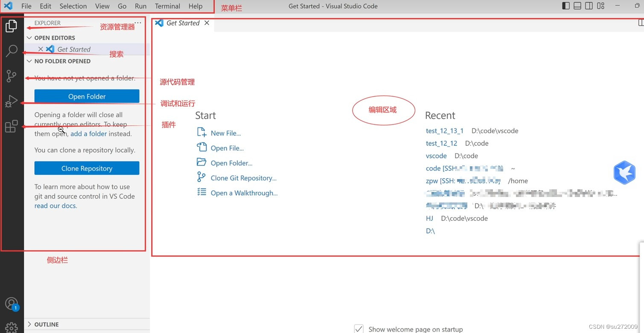
Task: Open the Run menu
Action: point(140,6)
